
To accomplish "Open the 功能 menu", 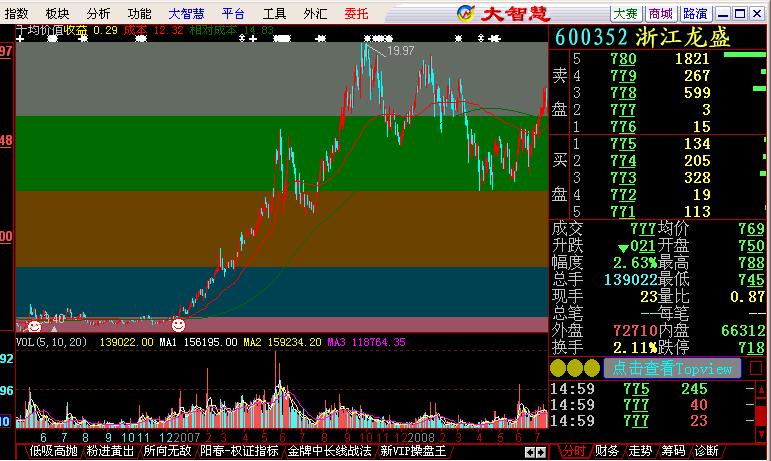I will click(140, 13).
